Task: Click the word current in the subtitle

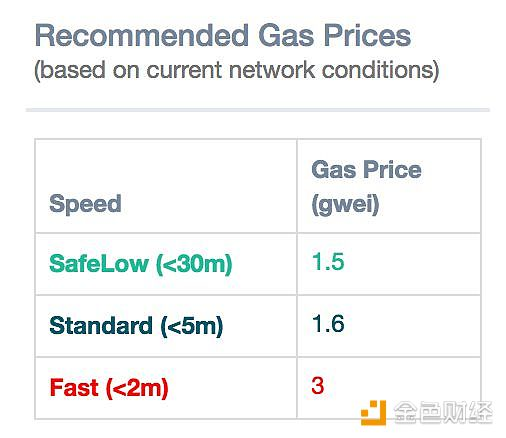Action: pos(184,70)
